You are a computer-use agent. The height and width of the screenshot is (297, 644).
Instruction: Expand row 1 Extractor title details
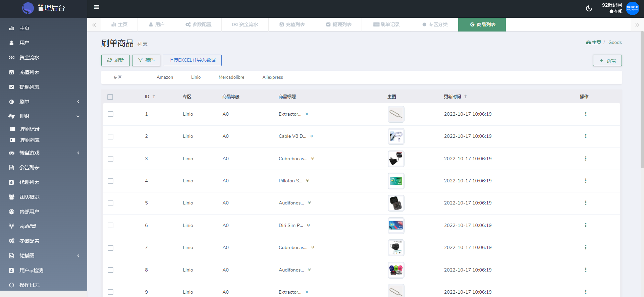307,114
